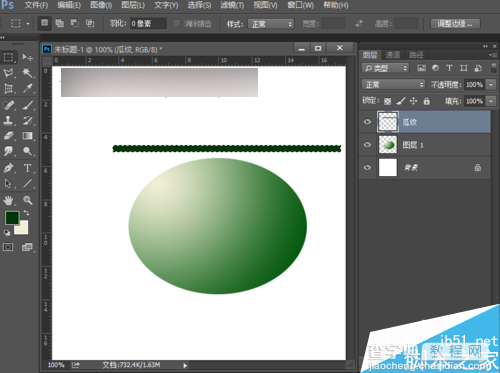Hide the 瓜纹 layer
The image size is (500, 373).
click(367, 122)
